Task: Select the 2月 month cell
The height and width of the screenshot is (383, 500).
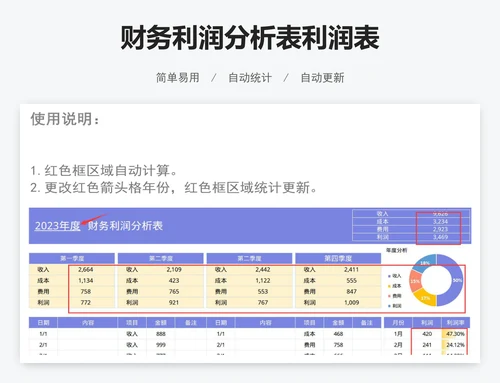Action: click(398, 345)
